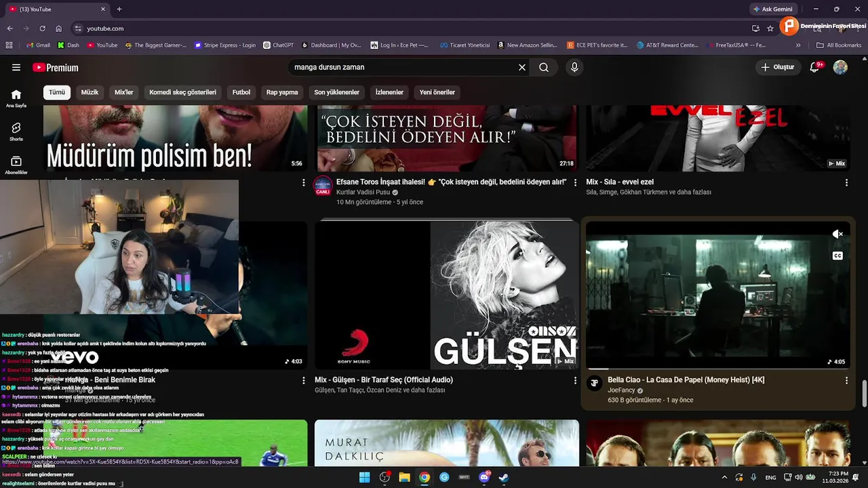Expand the All Bookmarks folder

pyautogui.click(x=839, y=45)
